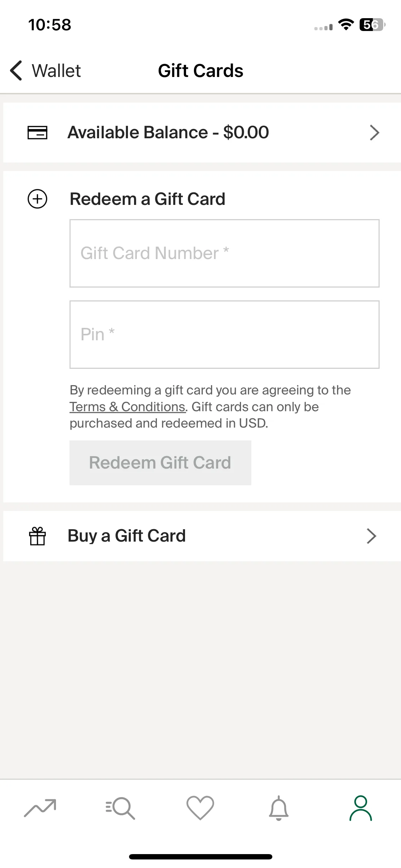Viewport: 401px width, 868px height.
Task: Tap the Redeem a Gift Card heading
Action: [148, 199]
